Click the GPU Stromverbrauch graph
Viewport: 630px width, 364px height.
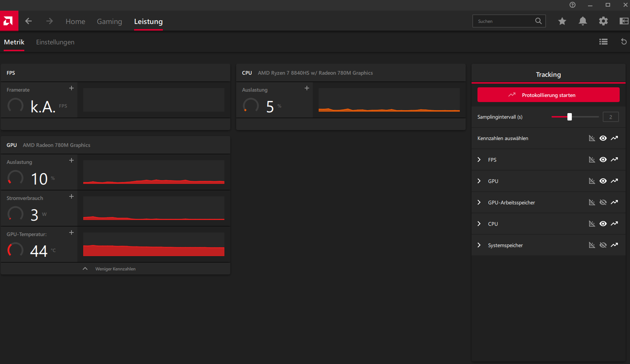click(154, 208)
